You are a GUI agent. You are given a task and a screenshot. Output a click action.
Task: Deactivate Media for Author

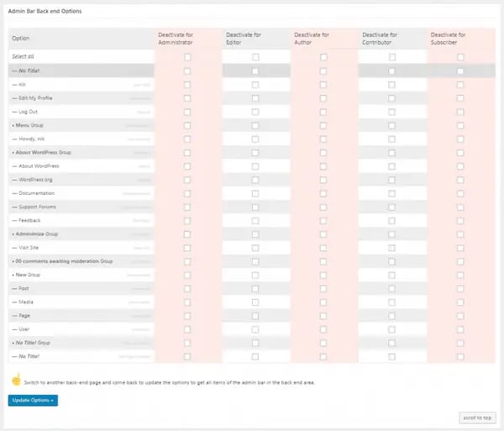pyautogui.click(x=323, y=302)
